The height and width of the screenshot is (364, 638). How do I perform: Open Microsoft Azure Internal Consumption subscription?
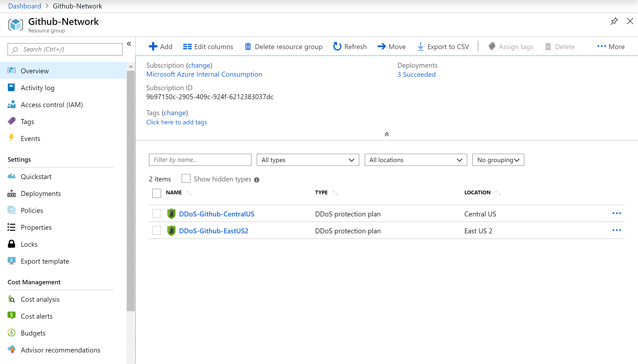(x=204, y=74)
